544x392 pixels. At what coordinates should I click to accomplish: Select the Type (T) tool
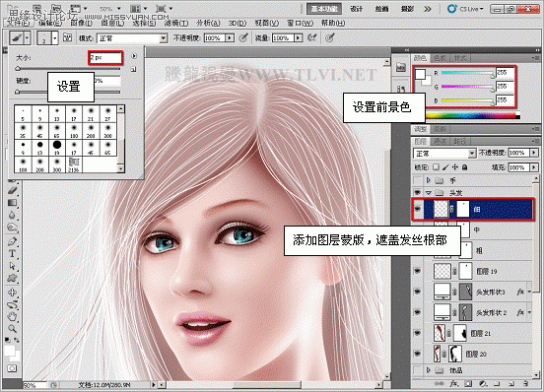(12, 253)
